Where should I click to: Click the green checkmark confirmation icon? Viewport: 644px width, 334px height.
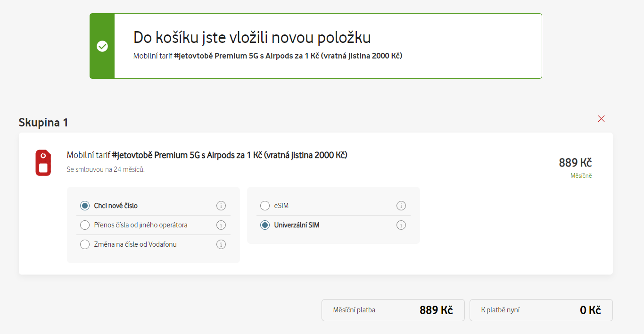tap(102, 46)
